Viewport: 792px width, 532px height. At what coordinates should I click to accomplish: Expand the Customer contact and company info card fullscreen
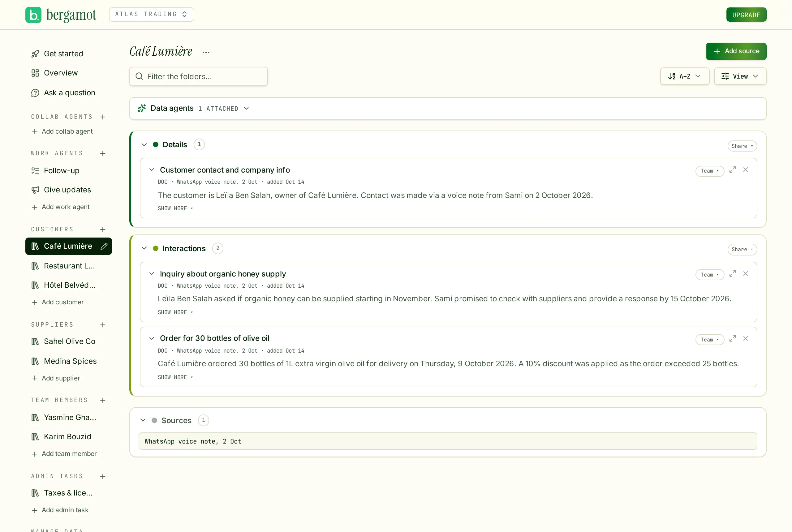[733, 169]
